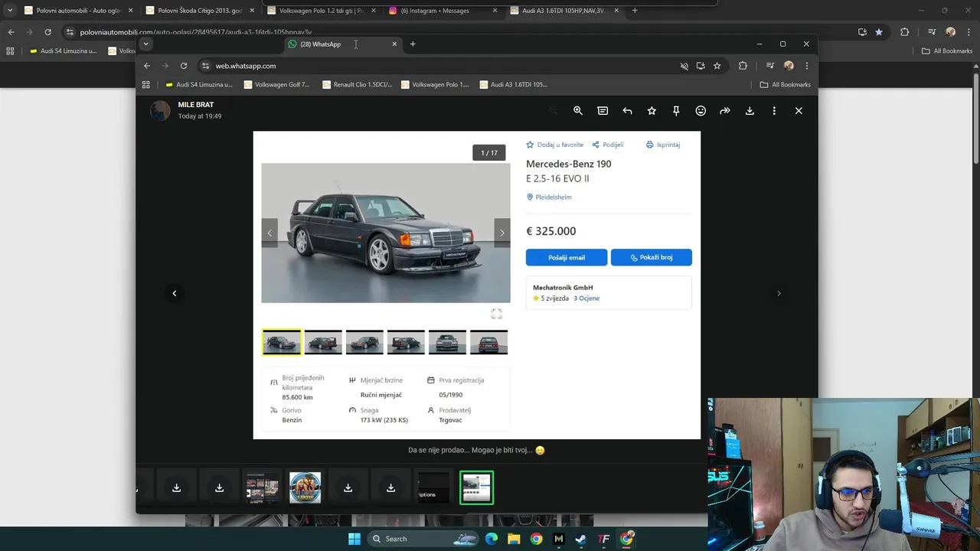
Task: Open MILE BRAT contact avatar
Action: click(x=160, y=110)
